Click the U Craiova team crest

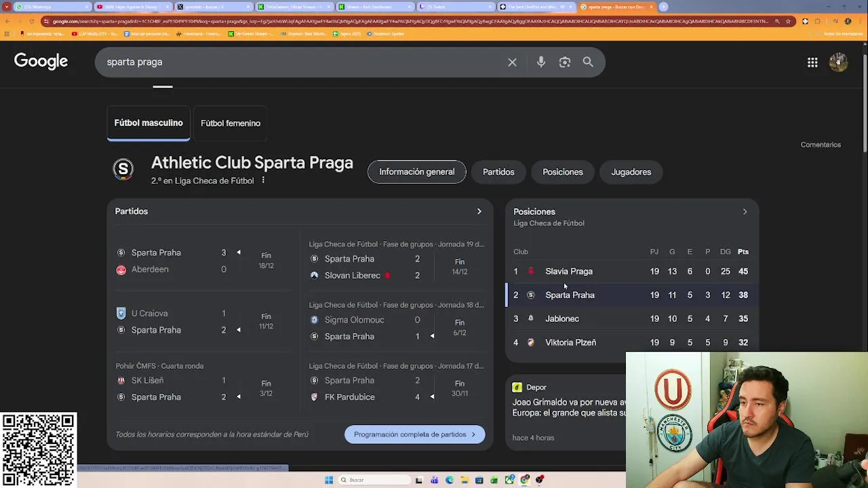click(x=121, y=313)
